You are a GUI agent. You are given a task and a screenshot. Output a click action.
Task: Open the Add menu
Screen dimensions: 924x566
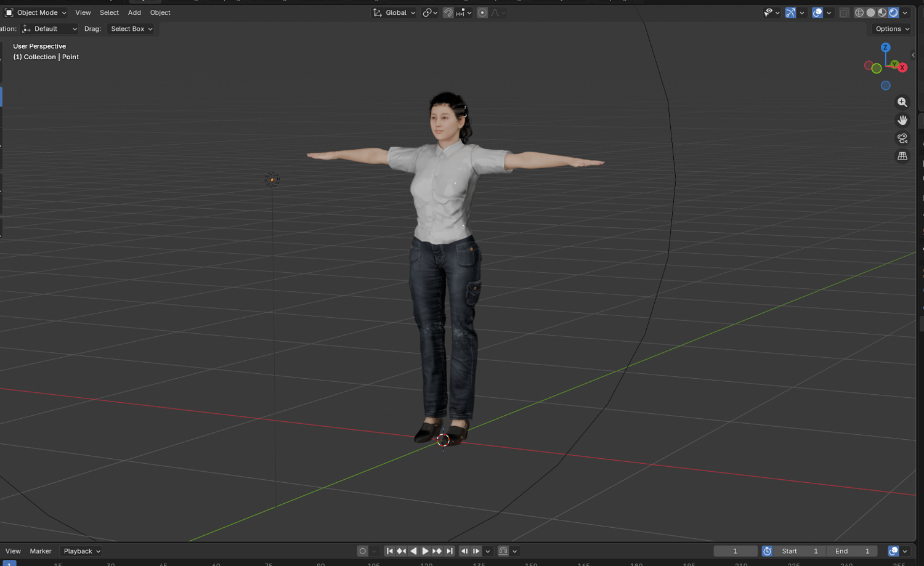pyautogui.click(x=134, y=12)
